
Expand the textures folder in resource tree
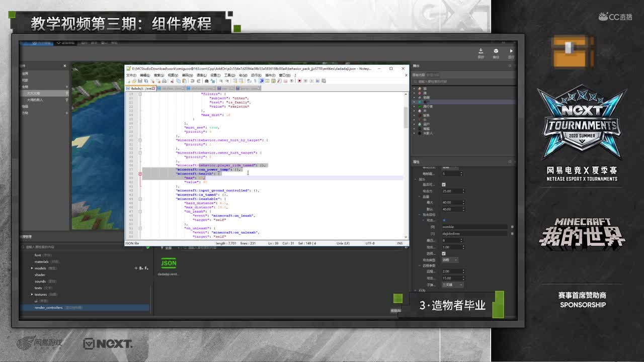(32, 295)
